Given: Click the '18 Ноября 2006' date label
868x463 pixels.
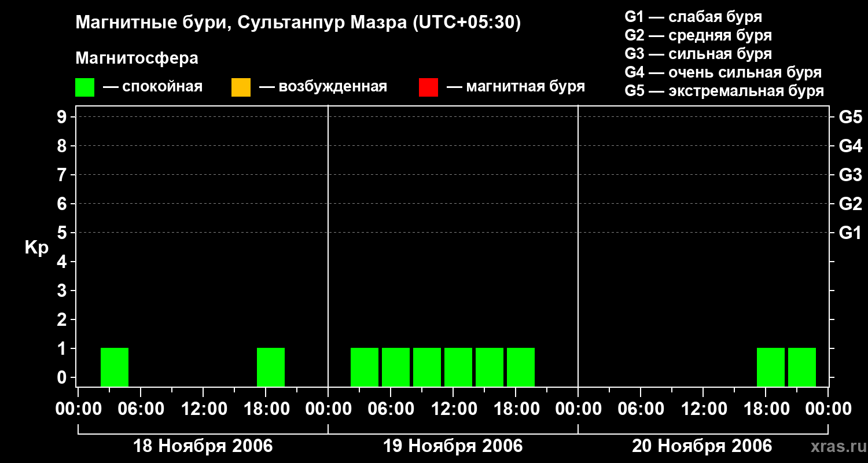Looking at the screenshot, I should [203, 446].
